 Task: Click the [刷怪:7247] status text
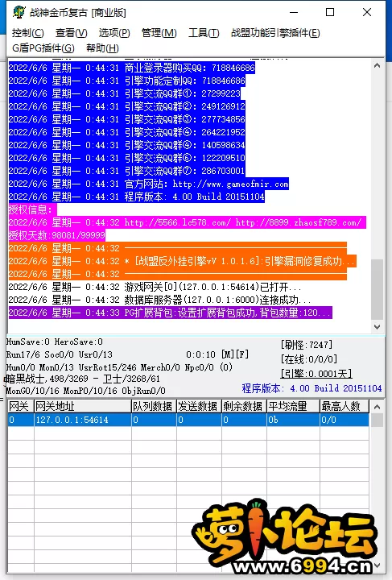[x=307, y=345]
